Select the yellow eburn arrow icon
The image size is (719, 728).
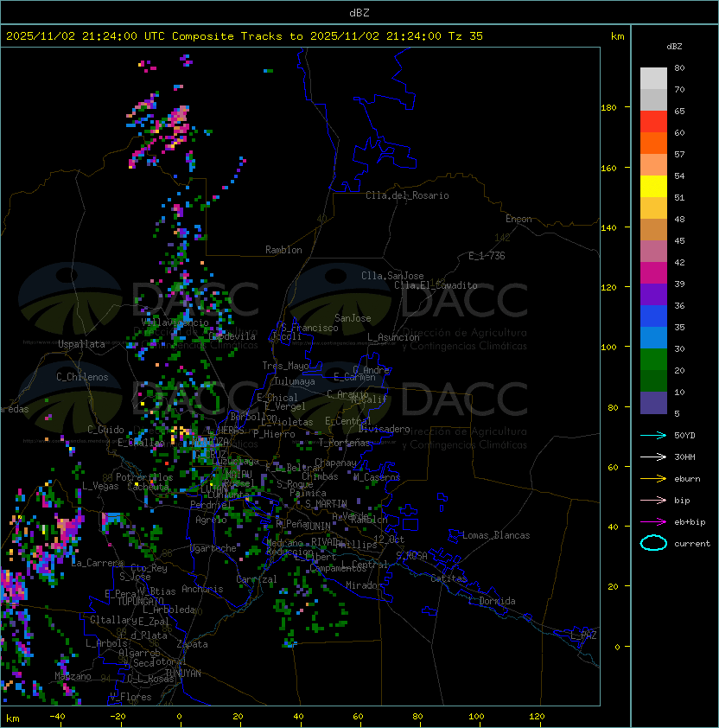pos(653,479)
